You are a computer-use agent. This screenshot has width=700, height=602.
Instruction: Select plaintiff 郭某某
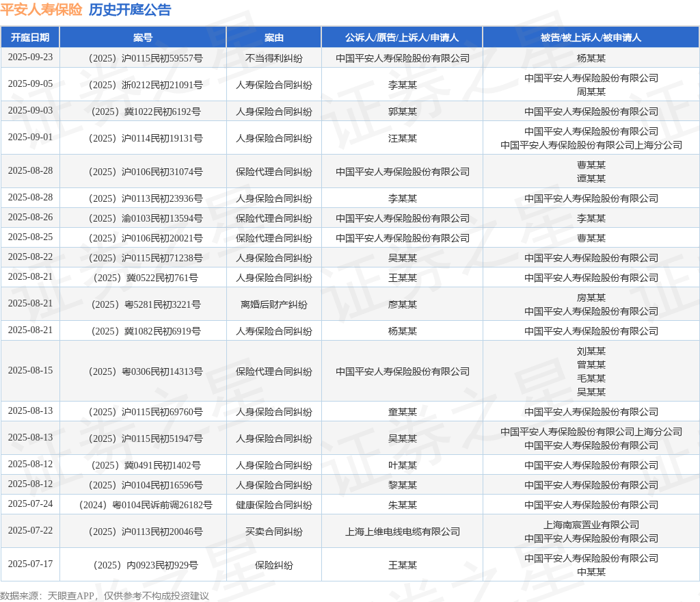(x=402, y=112)
